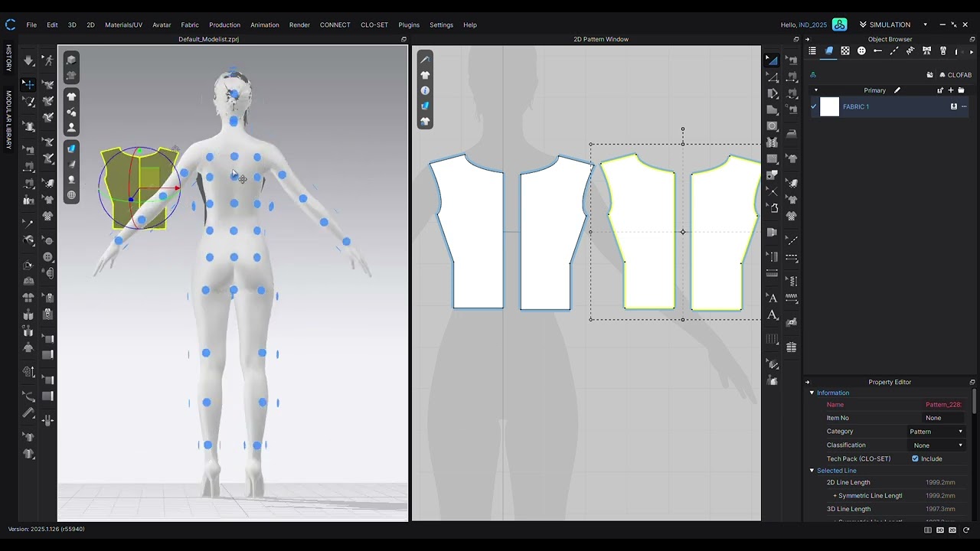Add a new fabric with plus icon
The width and height of the screenshot is (980, 551).
951,90
